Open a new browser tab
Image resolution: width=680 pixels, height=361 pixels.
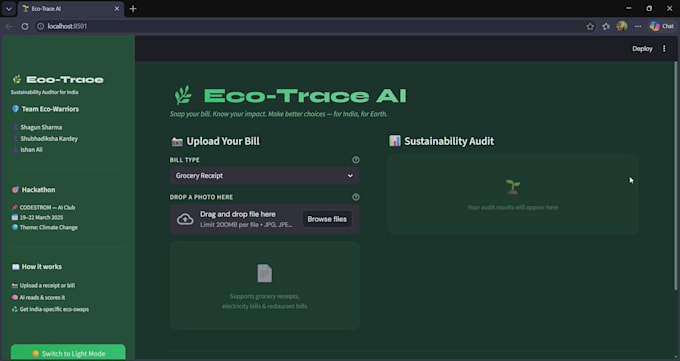[133, 9]
